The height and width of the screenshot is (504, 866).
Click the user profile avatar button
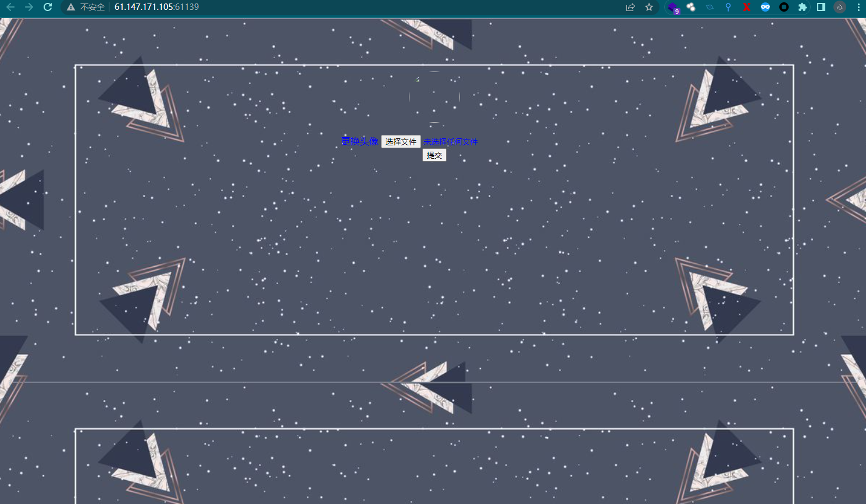840,7
